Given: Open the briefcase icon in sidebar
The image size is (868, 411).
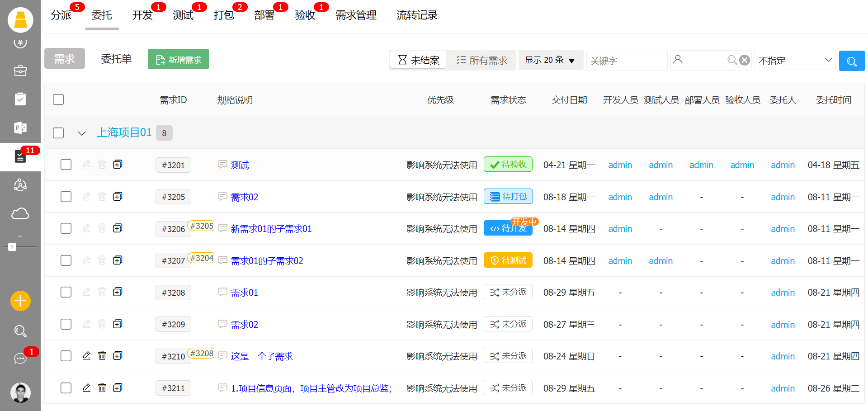Looking at the screenshot, I should point(20,71).
